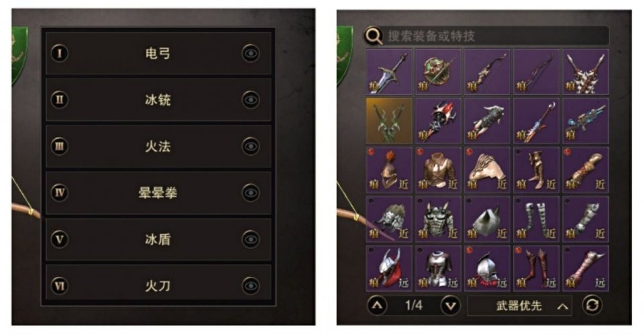644x335 pixels.
Task: Click the refresh circular arrows button
Action: 592,305
